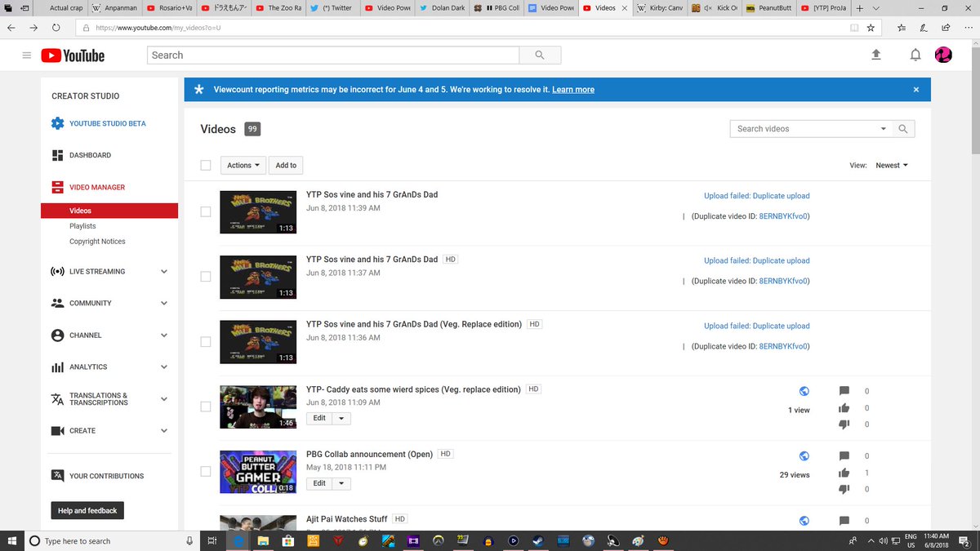This screenshot has width=980, height=551.
Task: Open Windows Start menu
Action: [12, 540]
